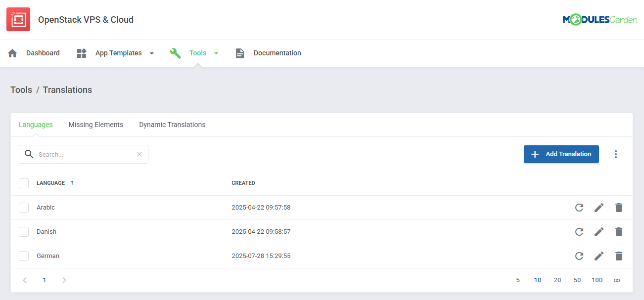Open the three-dot more options menu
The width and height of the screenshot is (644, 300).
pyautogui.click(x=616, y=154)
